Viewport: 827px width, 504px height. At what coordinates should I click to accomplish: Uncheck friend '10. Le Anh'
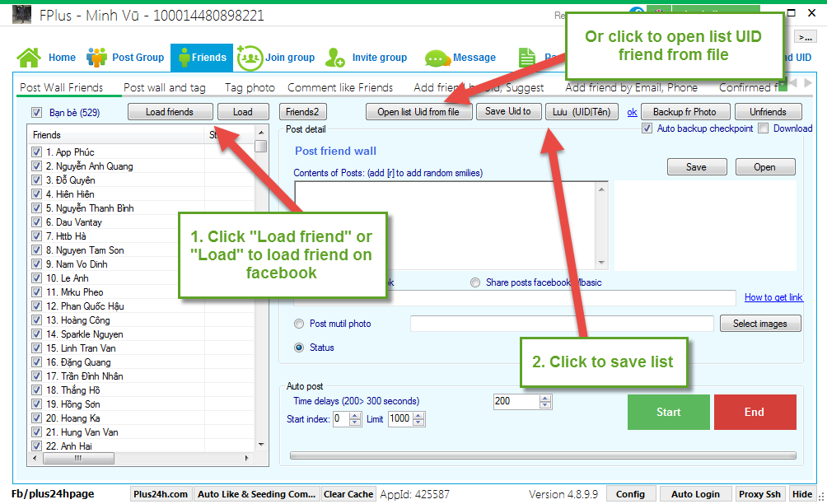pyautogui.click(x=36, y=278)
